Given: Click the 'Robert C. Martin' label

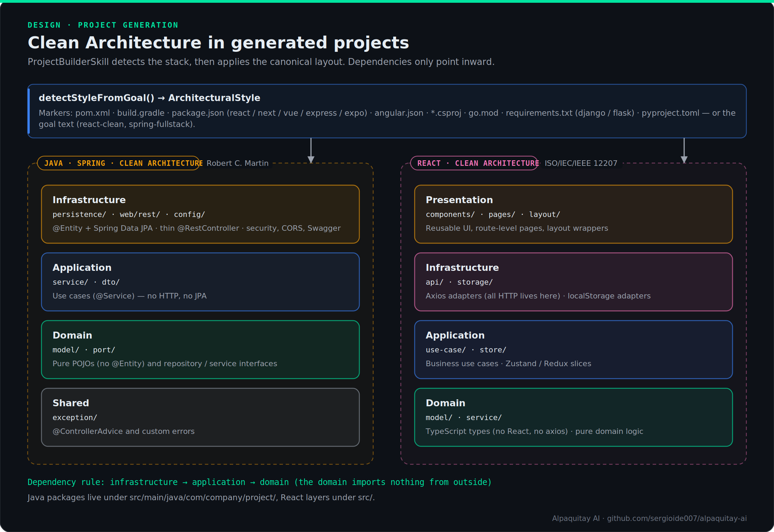Looking at the screenshot, I should point(237,163).
